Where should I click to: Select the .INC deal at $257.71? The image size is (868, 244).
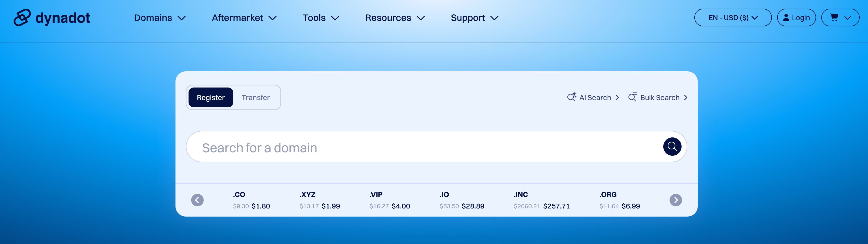542,200
